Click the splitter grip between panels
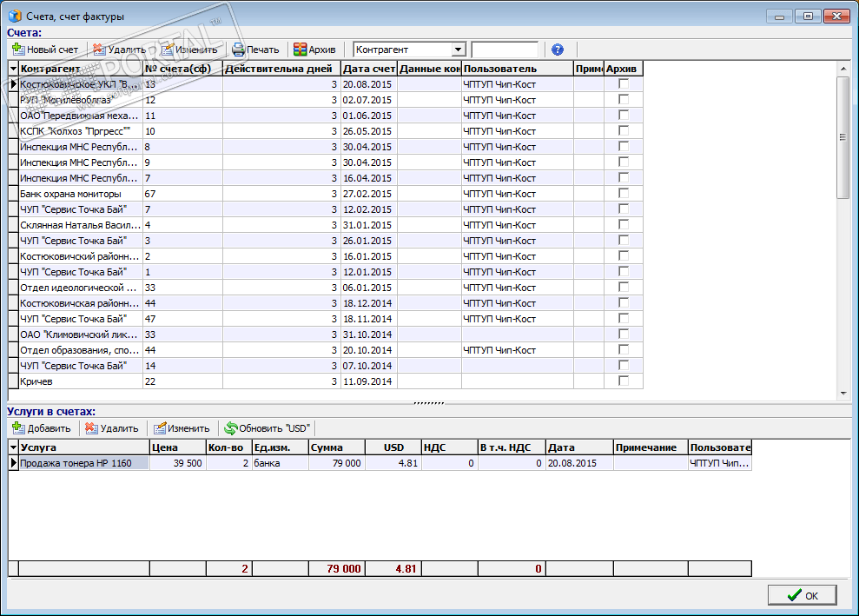Screen dimensions: 859x616 coord(429,403)
